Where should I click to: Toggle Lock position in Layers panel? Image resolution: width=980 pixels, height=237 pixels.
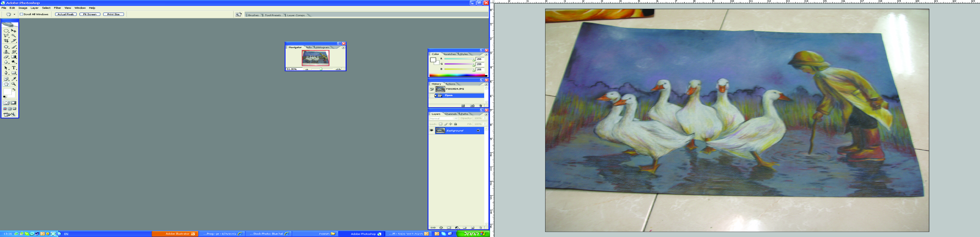450,124
